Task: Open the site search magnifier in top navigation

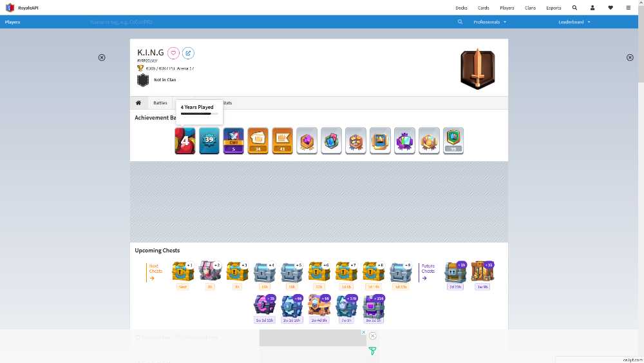Action: (x=574, y=7)
